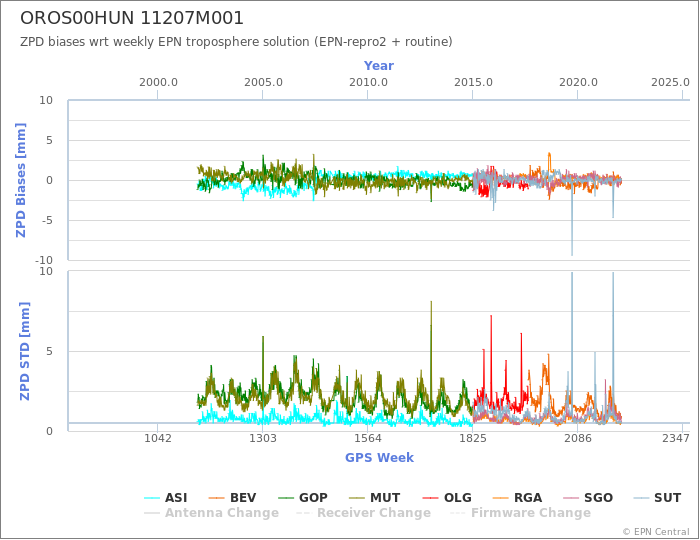Hide the MUT series via legend
The width and height of the screenshot is (700, 540).
click(375, 498)
